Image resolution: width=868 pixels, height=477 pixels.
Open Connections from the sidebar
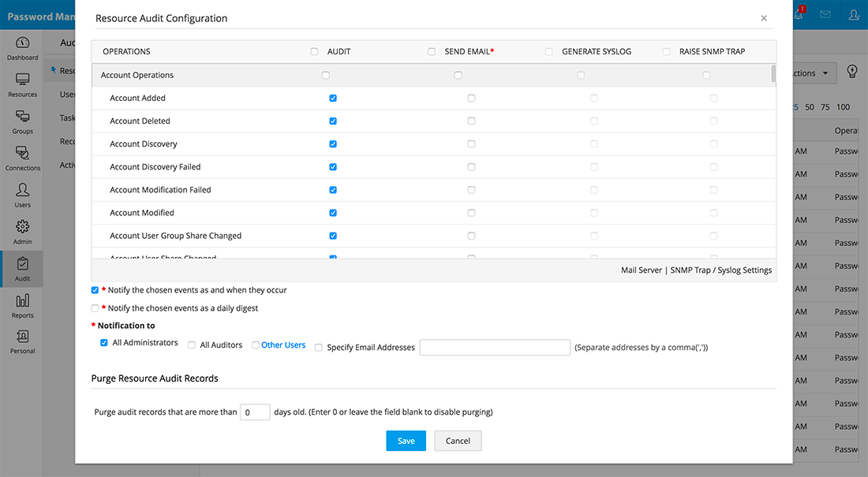(x=22, y=158)
